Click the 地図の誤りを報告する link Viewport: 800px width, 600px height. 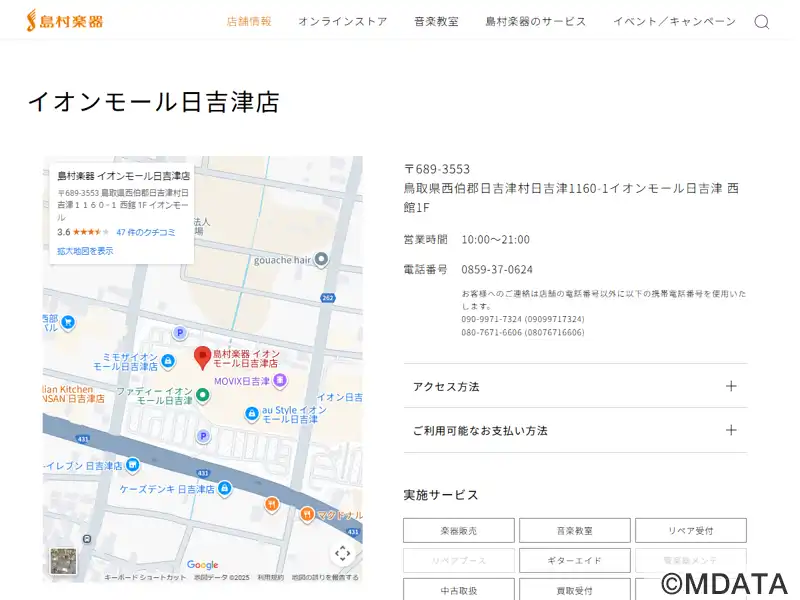(325, 577)
